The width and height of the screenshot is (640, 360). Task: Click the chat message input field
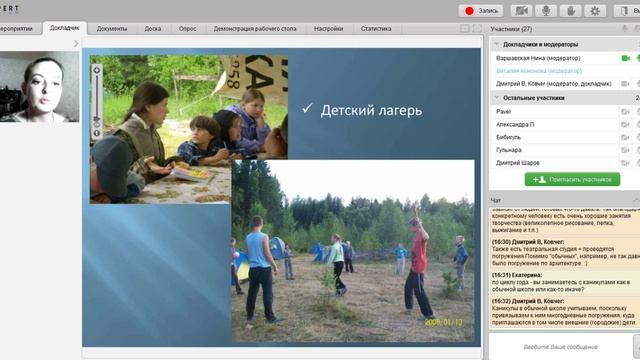[x=560, y=347]
